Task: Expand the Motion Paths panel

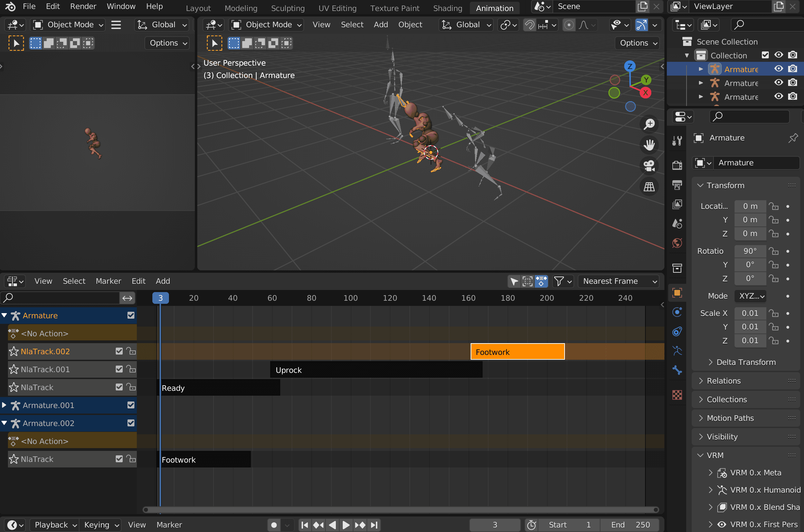Action: coord(730,418)
